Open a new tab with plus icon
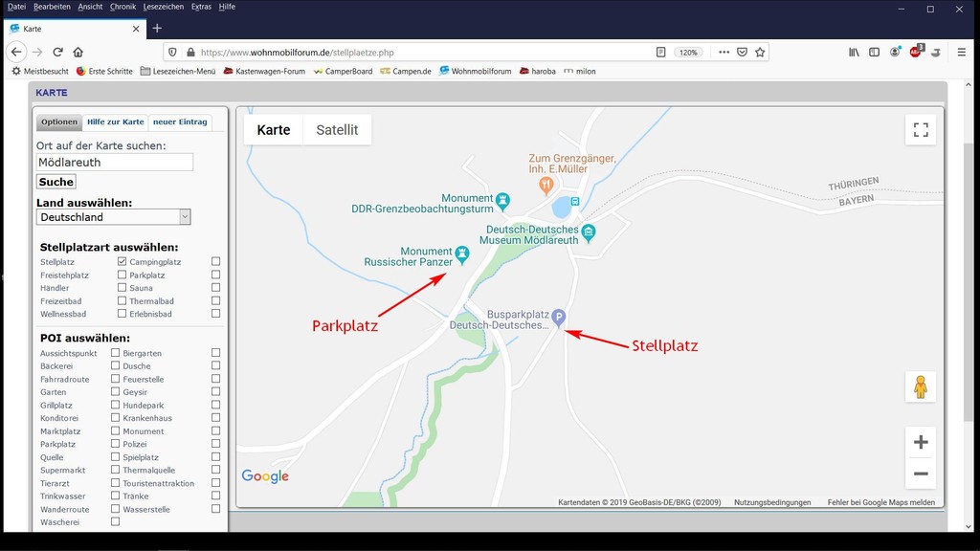The width and height of the screenshot is (980, 551). click(157, 28)
